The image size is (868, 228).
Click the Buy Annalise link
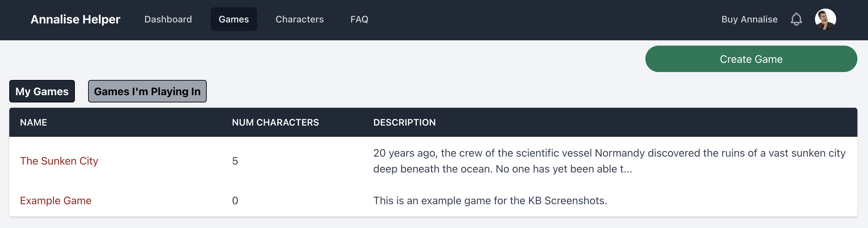tap(749, 19)
